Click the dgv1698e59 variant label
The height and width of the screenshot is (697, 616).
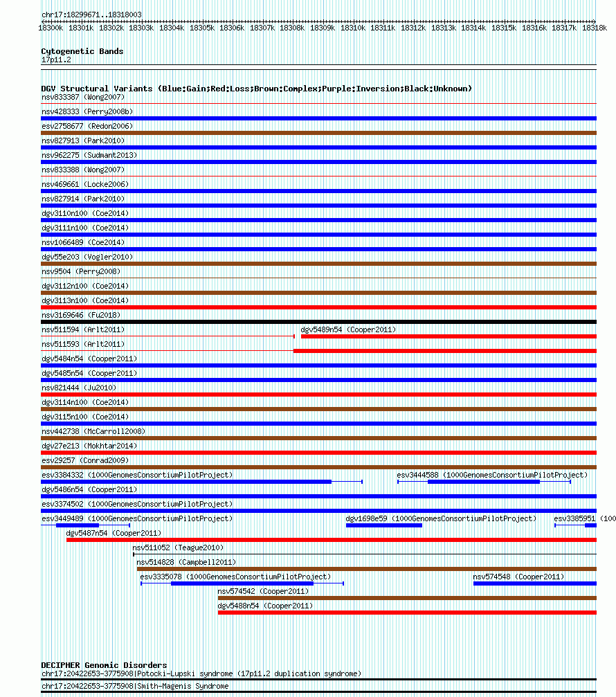click(441, 518)
